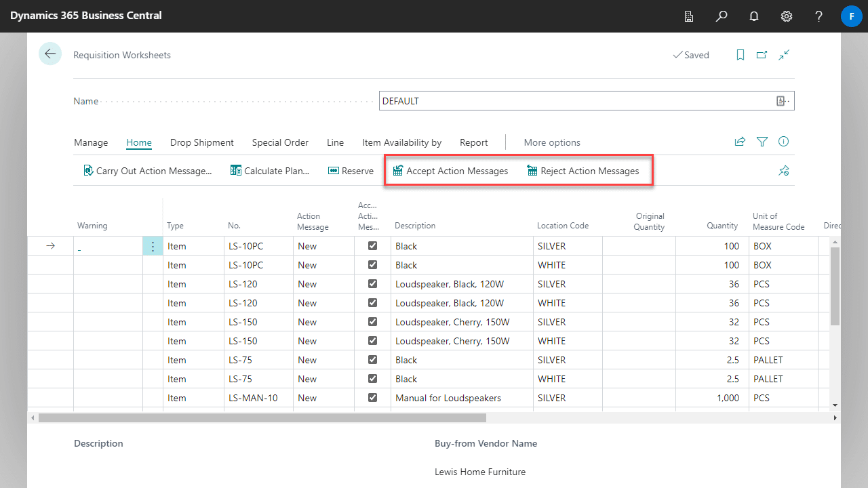Uncheck Accept Action Message for first LS-10PC row
The image size is (868, 488).
(372, 246)
